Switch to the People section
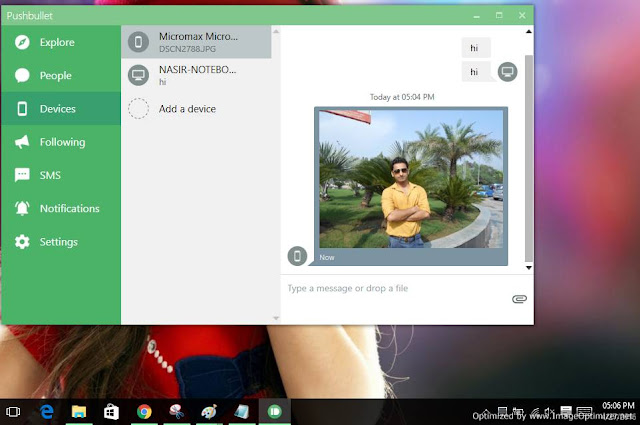 (x=56, y=76)
